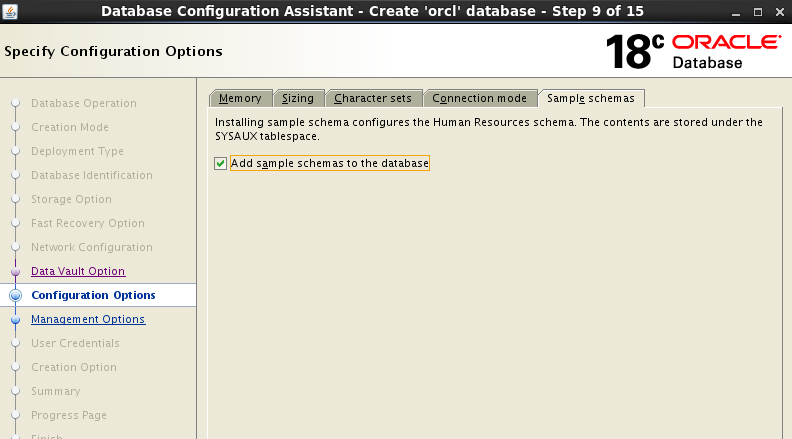Click the Management Options step bullet
This screenshot has height=439, width=792.
[x=16, y=320]
